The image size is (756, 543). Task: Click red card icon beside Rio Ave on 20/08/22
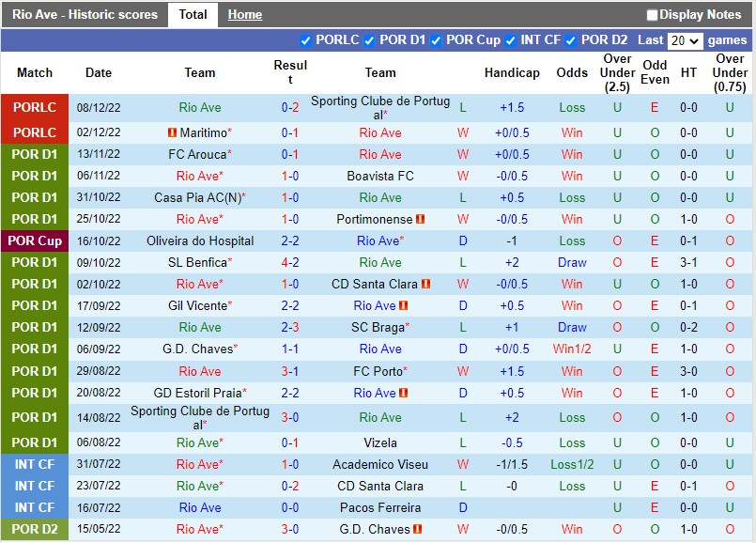[x=404, y=393]
